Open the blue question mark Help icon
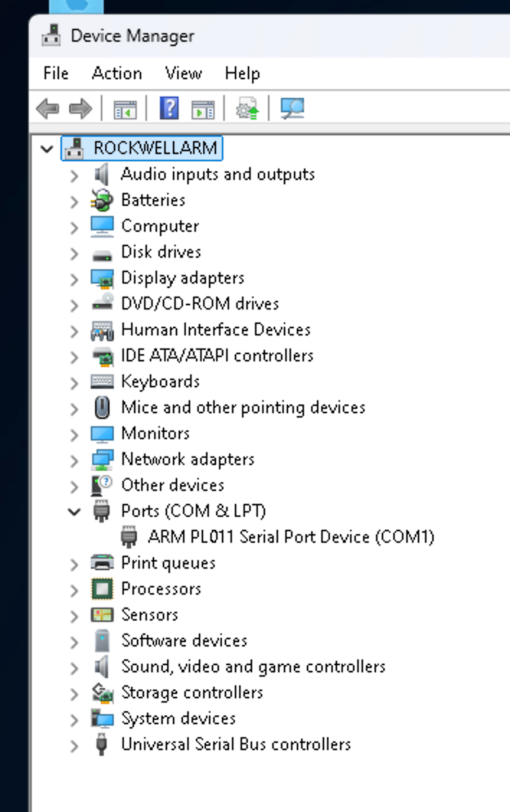The width and height of the screenshot is (510, 812). pyautogui.click(x=169, y=108)
